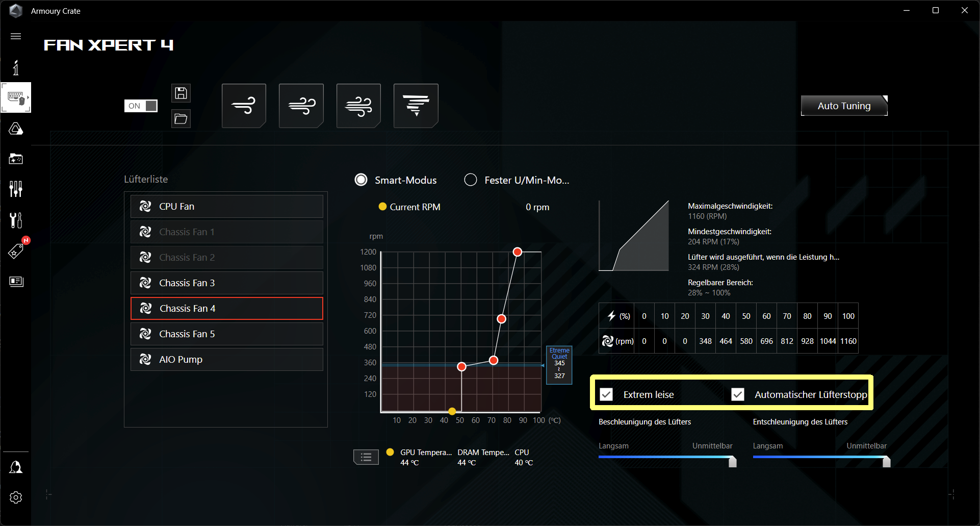Image resolution: width=980 pixels, height=526 pixels.
Task: Select CPU Fan in the Lüfterliste
Action: point(227,207)
